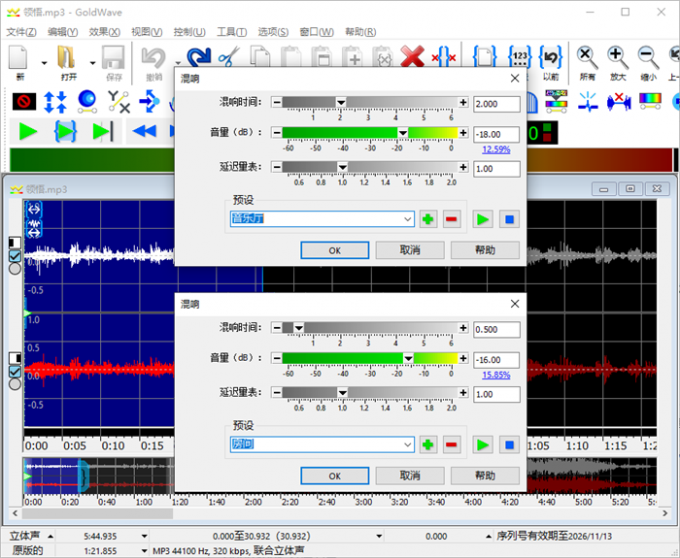Image resolution: width=680 pixels, height=558 pixels.
Task: Preview the 音乐厅 preset with green play
Action: 482,219
